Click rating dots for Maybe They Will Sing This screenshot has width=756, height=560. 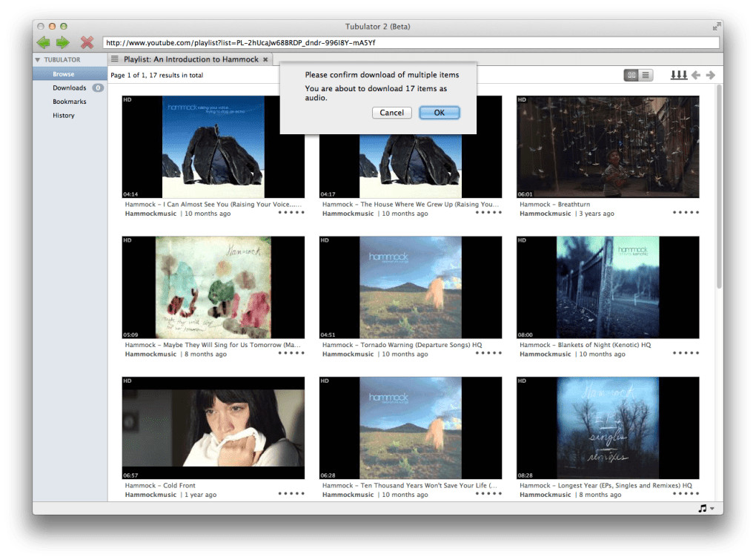pos(291,353)
